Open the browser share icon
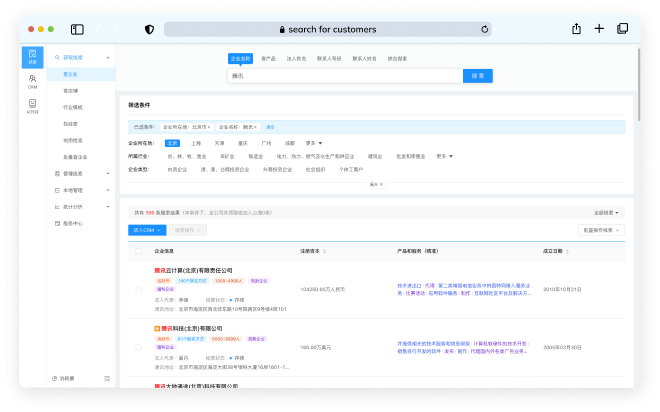 coord(576,29)
